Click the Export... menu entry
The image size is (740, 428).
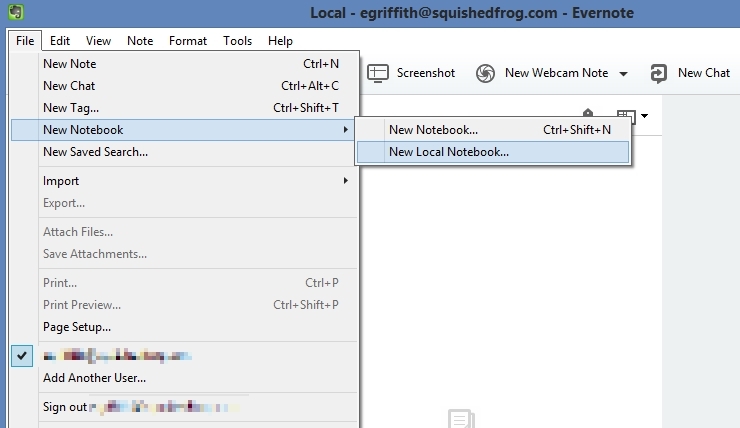tap(184, 203)
